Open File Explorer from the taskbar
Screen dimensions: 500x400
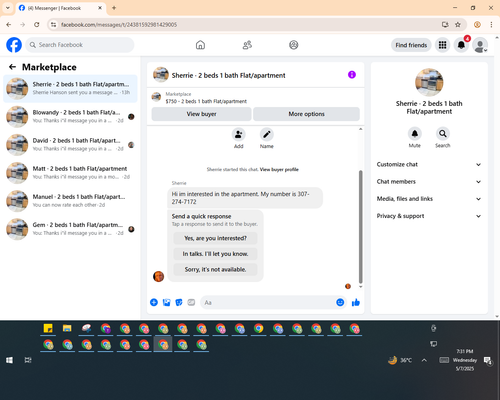tap(67, 329)
